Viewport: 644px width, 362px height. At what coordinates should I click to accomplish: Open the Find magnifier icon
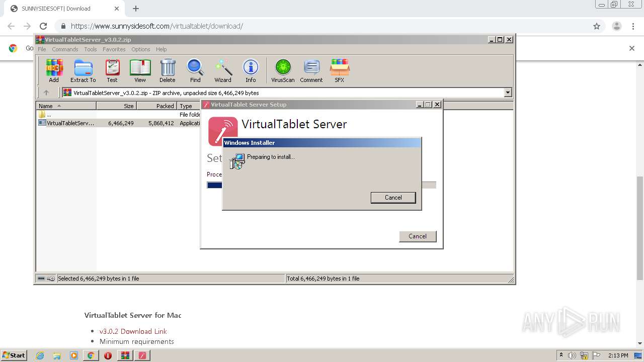click(195, 70)
